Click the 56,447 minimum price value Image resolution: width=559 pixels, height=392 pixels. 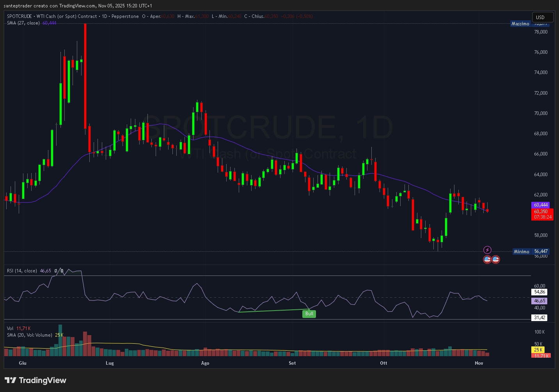click(x=541, y=252)
